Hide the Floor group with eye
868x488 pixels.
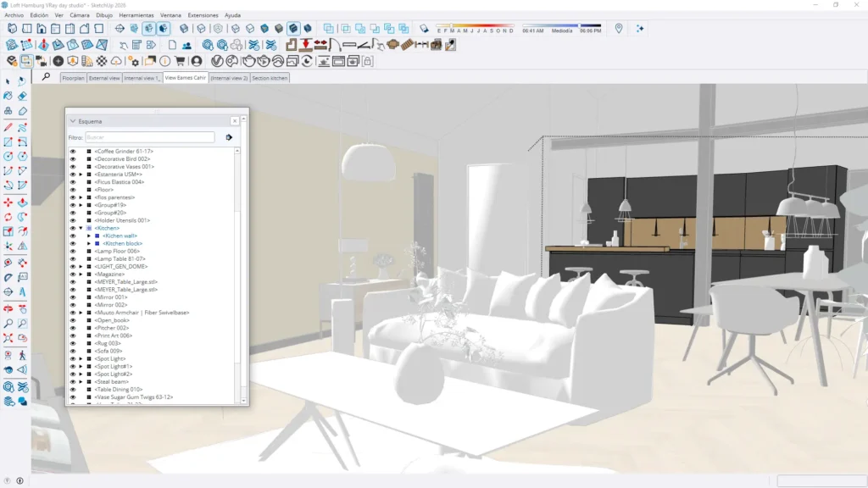[73, 190]
